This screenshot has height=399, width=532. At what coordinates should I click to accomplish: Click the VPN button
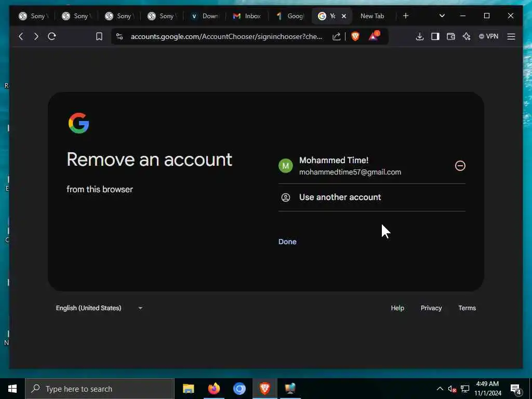pos(488,36)
